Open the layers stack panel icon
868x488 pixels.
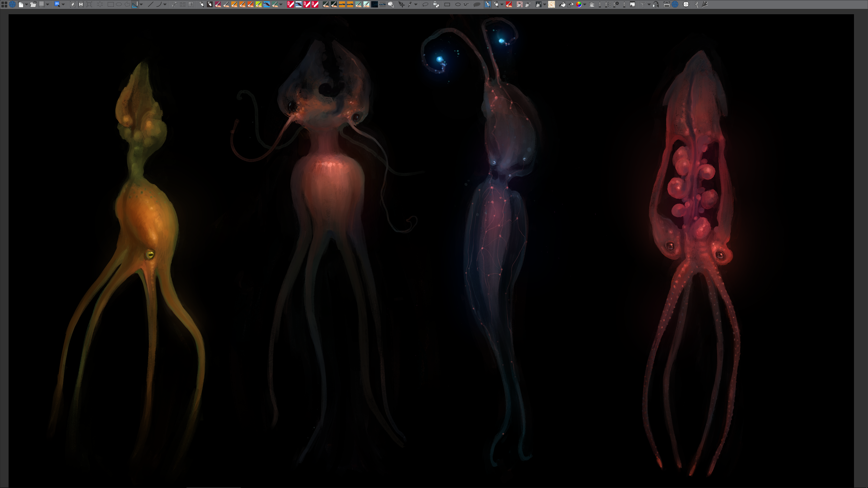coord(592,4)
